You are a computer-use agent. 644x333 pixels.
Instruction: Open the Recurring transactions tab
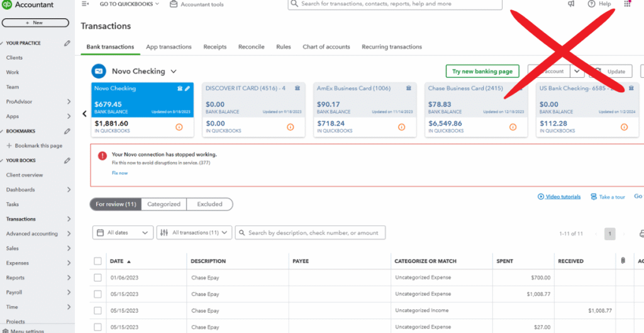pos(392,46)
